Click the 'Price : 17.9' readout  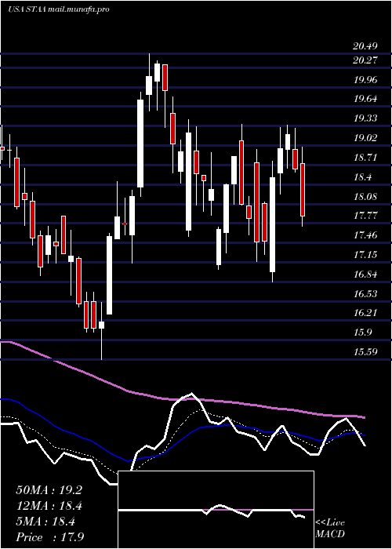pyautogui.click(x=49, y=537)
